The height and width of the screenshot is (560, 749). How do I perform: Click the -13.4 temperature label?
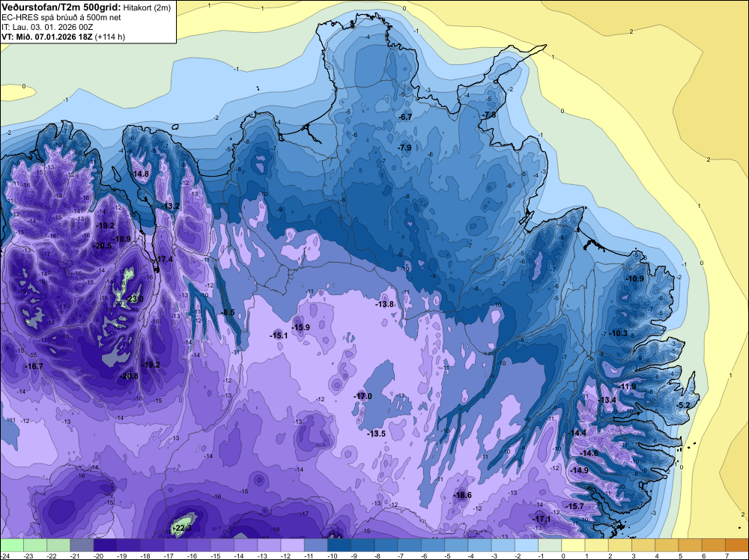tap(607, 400)
